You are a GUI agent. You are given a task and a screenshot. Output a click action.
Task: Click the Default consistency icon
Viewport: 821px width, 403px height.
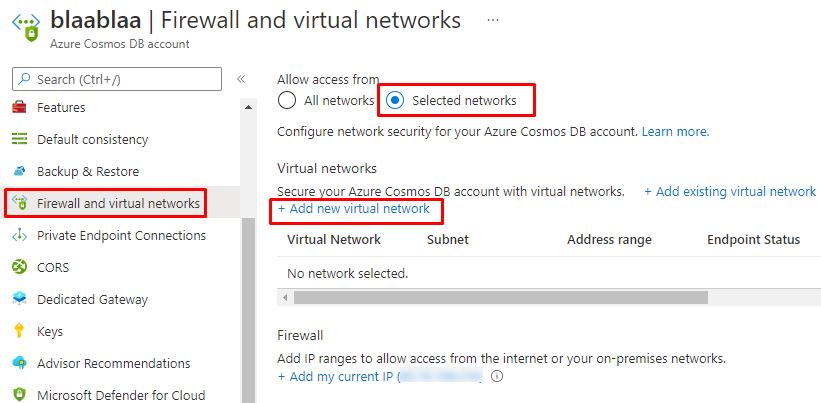click(x=19, y=139)
